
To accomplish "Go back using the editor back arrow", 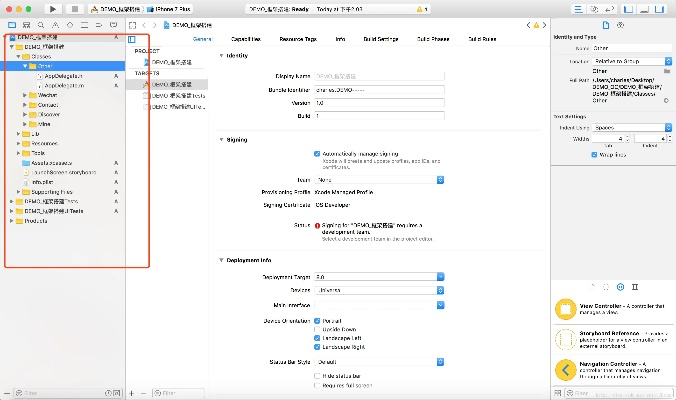I will [x=145, y=23].
